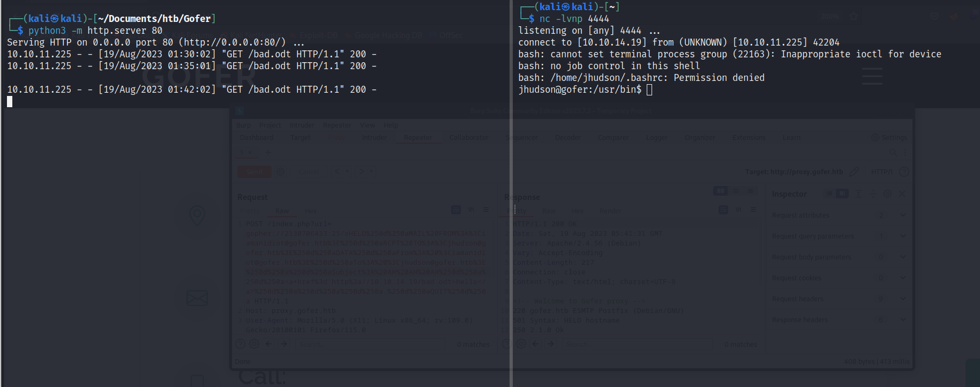Open the Burp menu
980x387 pixels.
click(243, 125)
